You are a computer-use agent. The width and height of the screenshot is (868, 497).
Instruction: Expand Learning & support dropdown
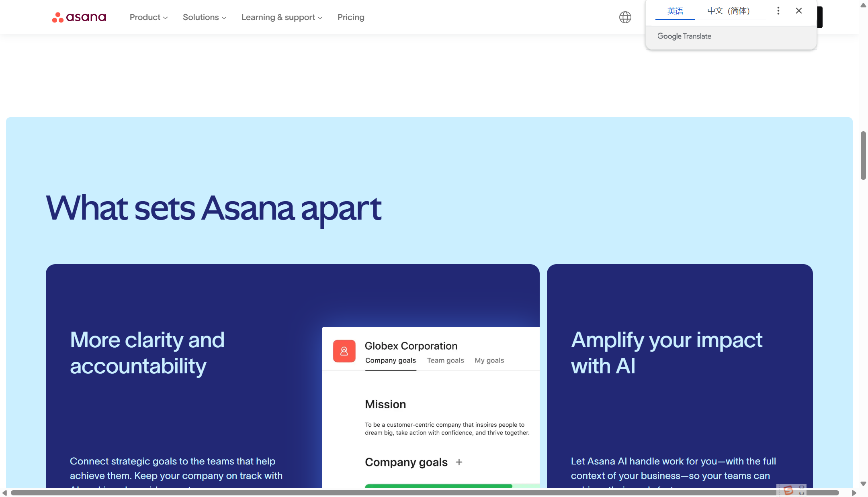282,17
